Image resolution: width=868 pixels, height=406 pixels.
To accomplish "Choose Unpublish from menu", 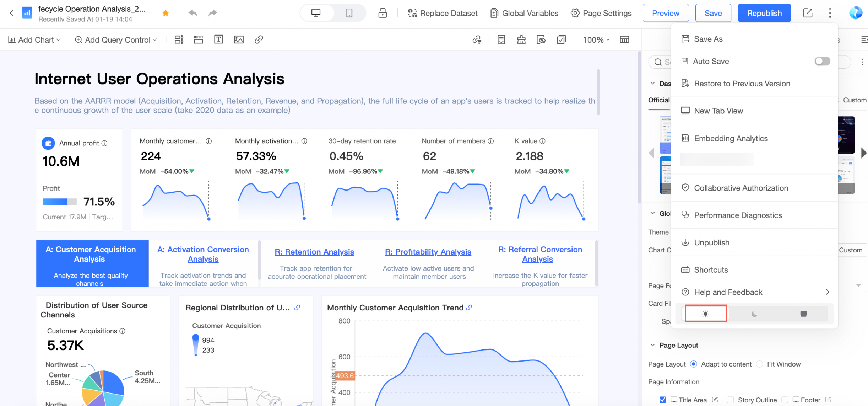I will click(754, 242).
